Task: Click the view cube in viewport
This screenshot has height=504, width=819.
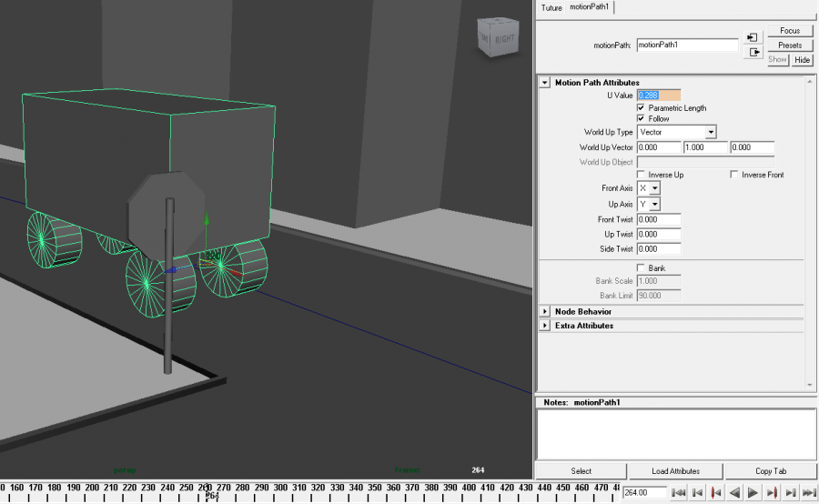Action: [499, 37]
